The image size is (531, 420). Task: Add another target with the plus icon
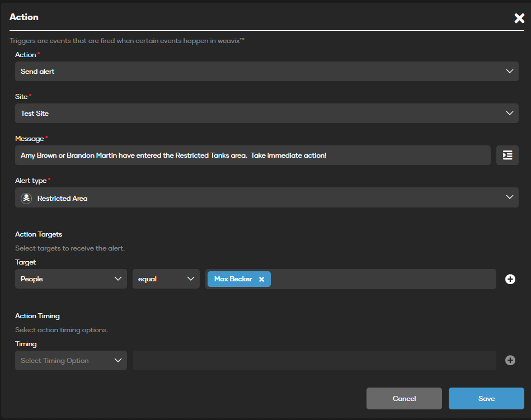tap(510, 279)
